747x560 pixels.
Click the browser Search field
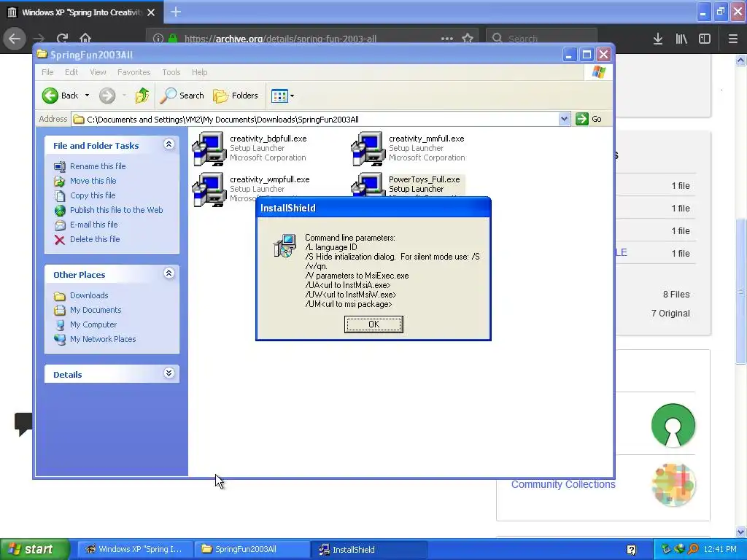(542, 38)
